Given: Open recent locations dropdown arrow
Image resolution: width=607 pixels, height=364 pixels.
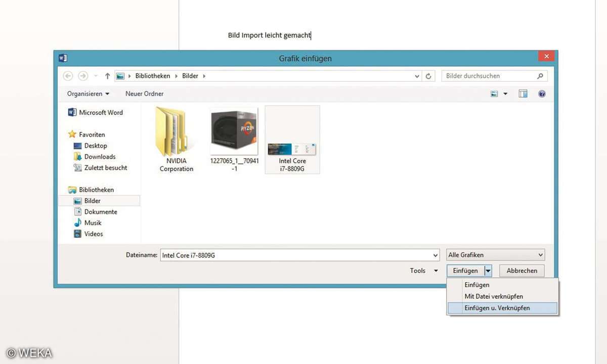Looking at the screenshot, I should pyautogui.click(x=96, y=76).
